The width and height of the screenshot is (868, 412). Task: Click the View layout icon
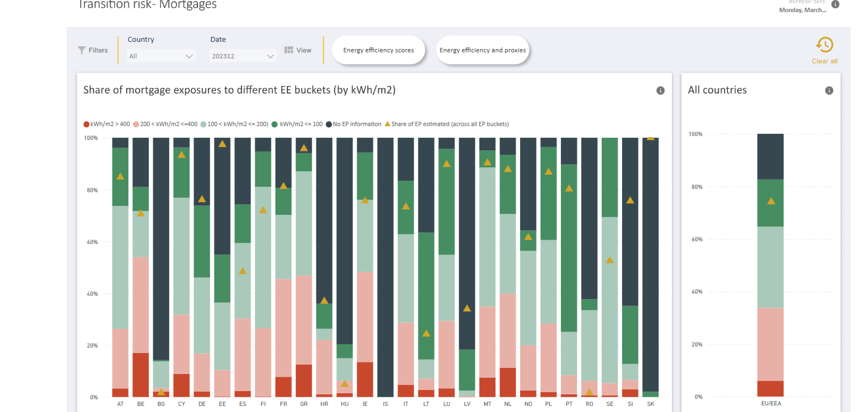coord(288,50)
